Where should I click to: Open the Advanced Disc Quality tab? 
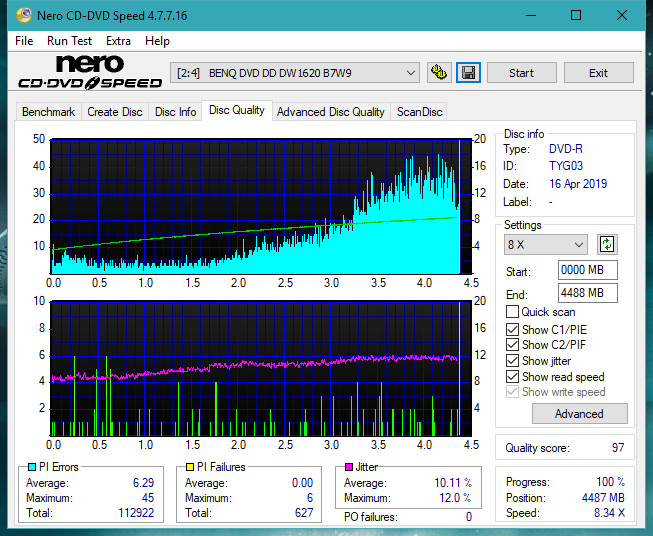(x=331, y=112)
